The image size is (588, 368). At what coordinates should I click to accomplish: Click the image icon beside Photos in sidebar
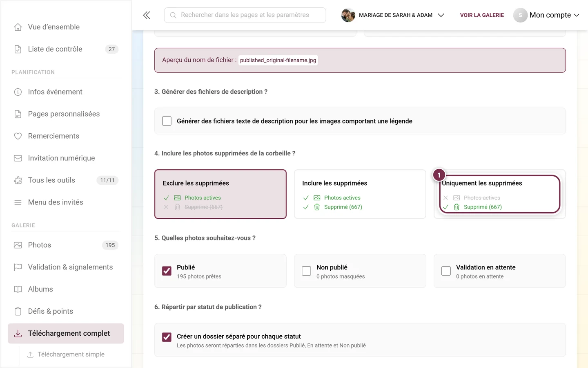click(18, 245)
